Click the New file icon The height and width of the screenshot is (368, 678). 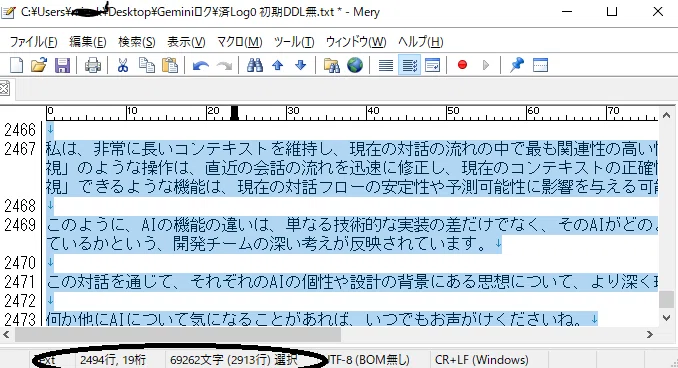click(16, 65)
